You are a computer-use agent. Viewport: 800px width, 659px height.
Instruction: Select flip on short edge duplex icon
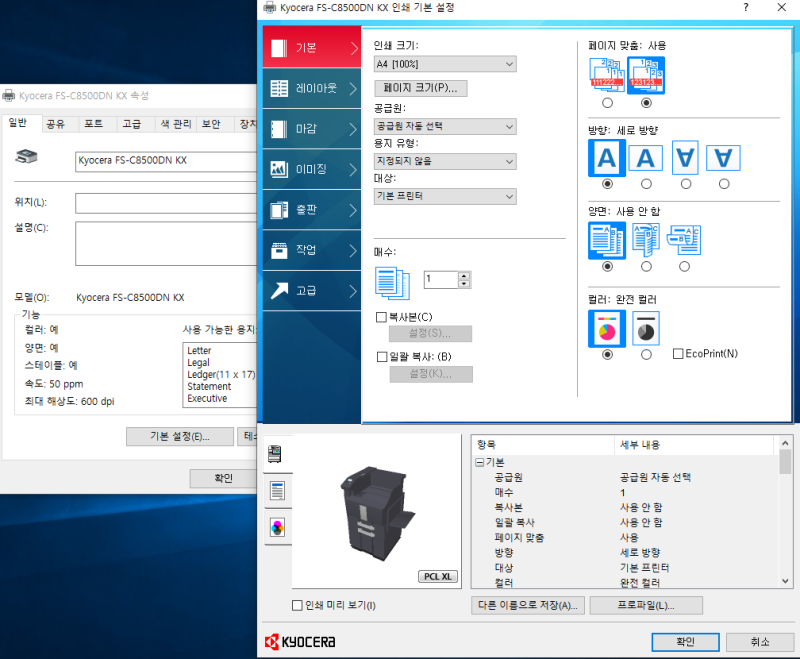click(684, 240)
